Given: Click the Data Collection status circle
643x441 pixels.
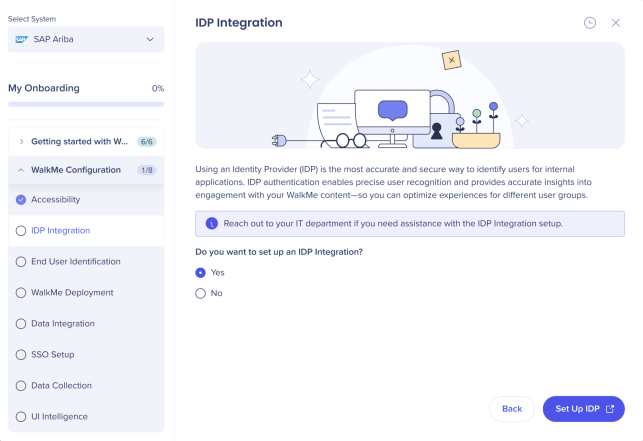Looking at the screenshot, I should tap(21, 386).
